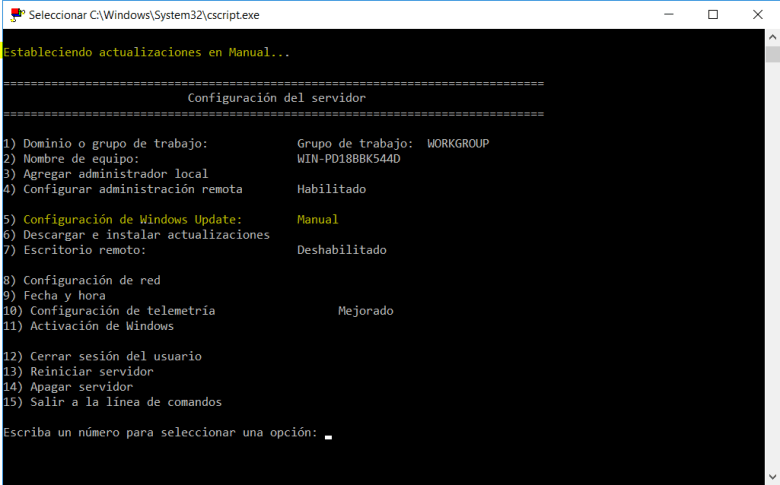Screen dimensions: 780x485
Task: Click option '10) Configuración de telemetría'
Action: coord(109,311)
